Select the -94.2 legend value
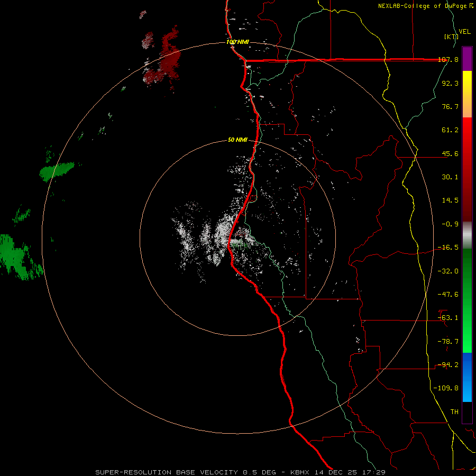The width and height of the screenshot is (476, 476). (x=448, y=365)
